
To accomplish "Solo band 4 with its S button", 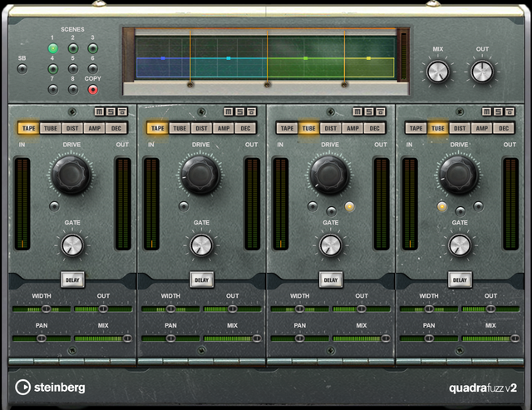I will pos(498,111).
